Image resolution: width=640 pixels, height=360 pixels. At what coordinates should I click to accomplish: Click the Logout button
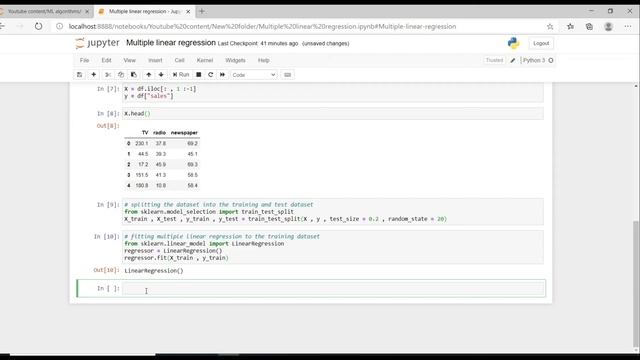tap(541, 43)
